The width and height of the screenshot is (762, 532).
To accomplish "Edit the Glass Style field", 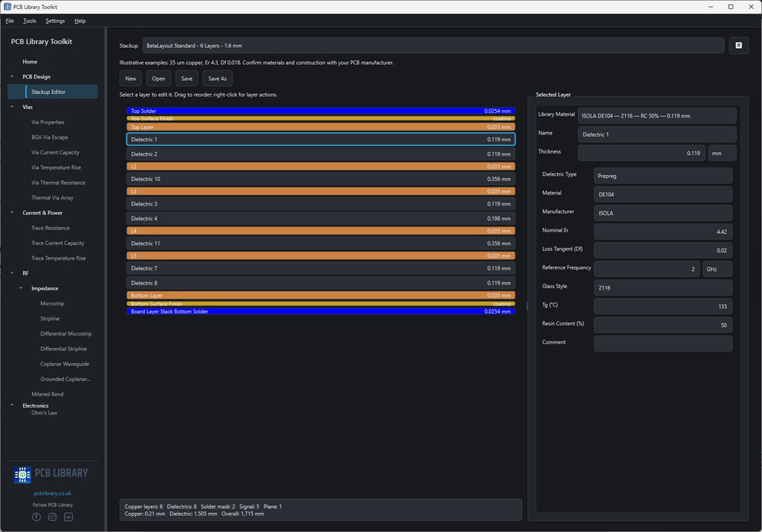I will point(663,287).
